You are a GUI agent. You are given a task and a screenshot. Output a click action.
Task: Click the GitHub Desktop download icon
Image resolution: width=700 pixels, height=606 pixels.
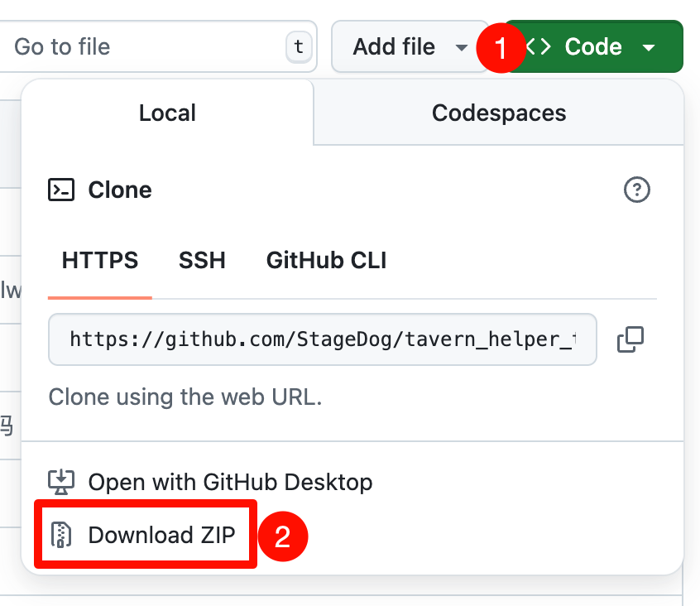click(61, 483)
